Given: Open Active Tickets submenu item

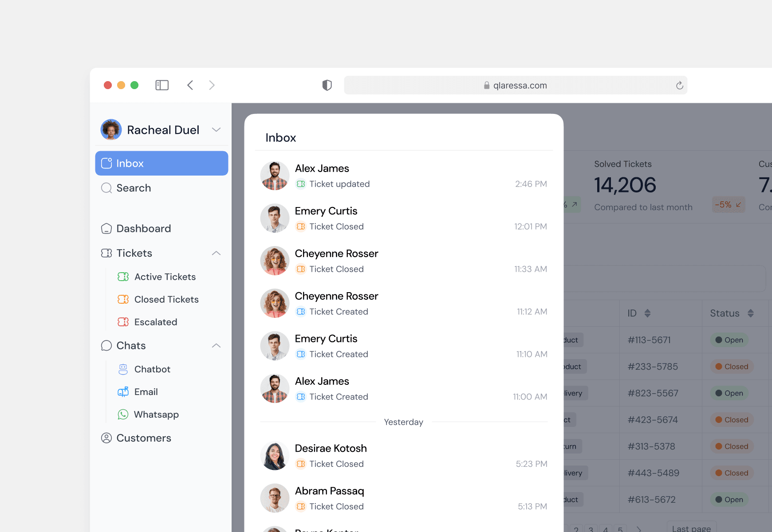Looking at the screenshot, I should coord(165,277).
